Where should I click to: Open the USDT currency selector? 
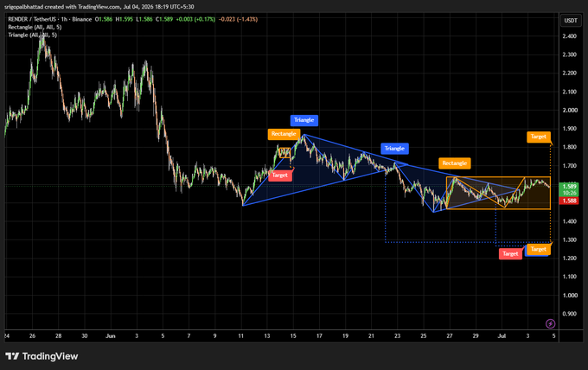pos(571,20)
